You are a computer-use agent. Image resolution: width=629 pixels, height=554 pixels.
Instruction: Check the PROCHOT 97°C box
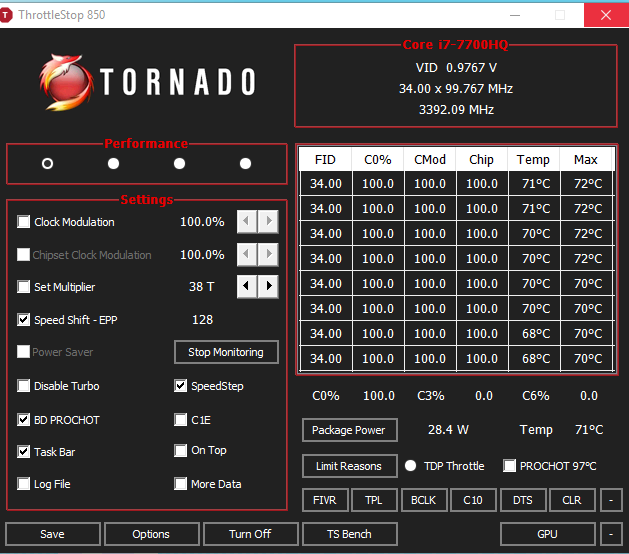(509, 466)
